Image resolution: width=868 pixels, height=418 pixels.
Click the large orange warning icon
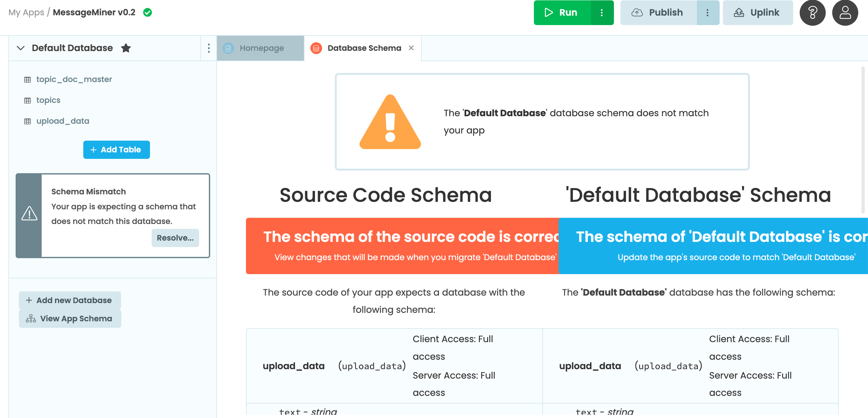tap(390, 122)
